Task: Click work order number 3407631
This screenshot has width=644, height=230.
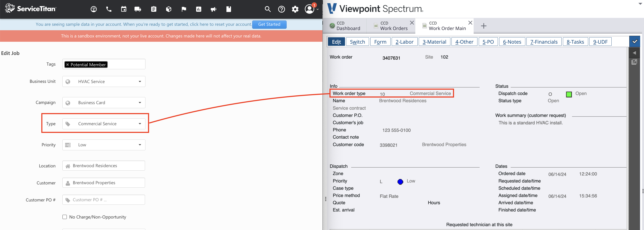Action: (x=391, y=58)
